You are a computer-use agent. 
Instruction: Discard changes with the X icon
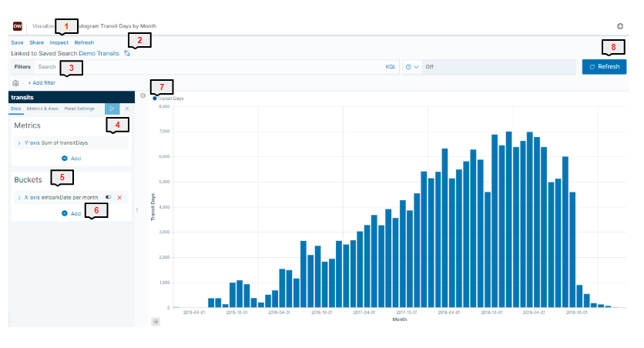(x=127, y=109)
